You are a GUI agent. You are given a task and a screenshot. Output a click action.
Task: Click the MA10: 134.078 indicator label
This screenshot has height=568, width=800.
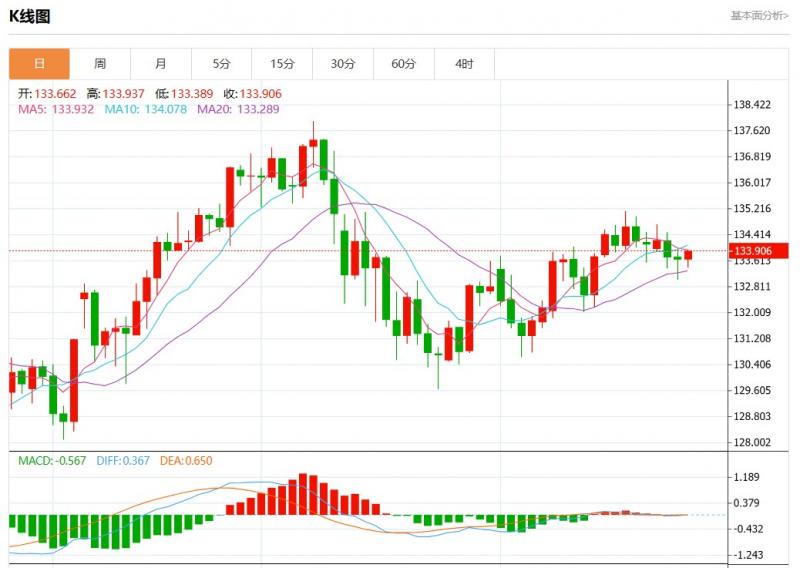coord(146,109)
